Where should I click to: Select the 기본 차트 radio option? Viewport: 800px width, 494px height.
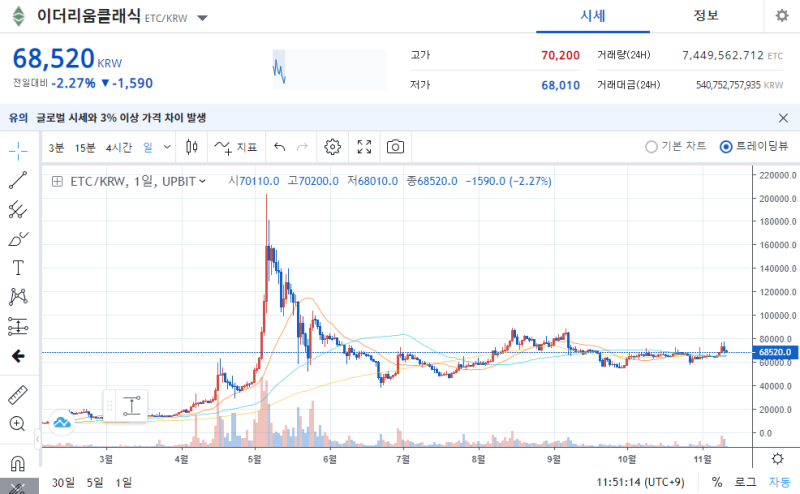676,146
